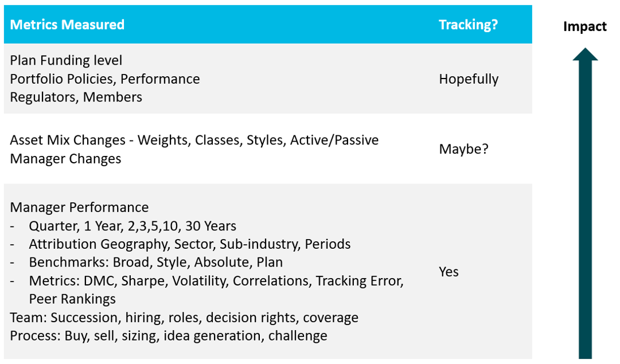Select the "Quarter, 1 Year" periods bullet

click(132, 225)
